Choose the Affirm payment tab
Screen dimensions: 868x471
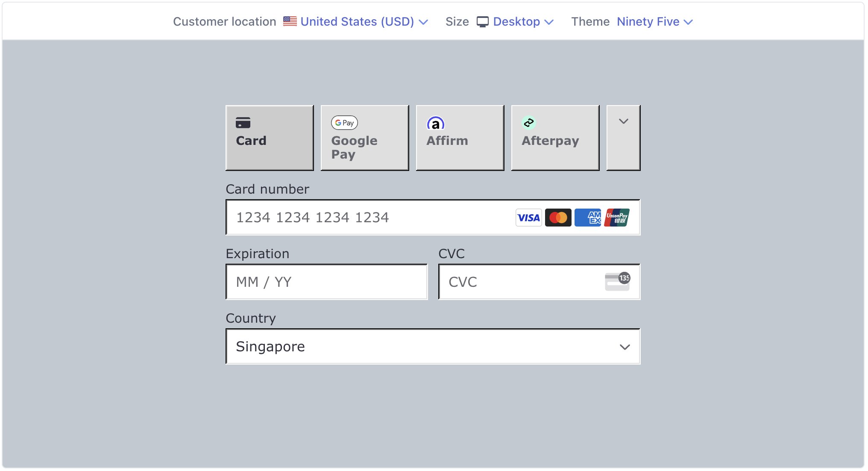tap(460, 138)
